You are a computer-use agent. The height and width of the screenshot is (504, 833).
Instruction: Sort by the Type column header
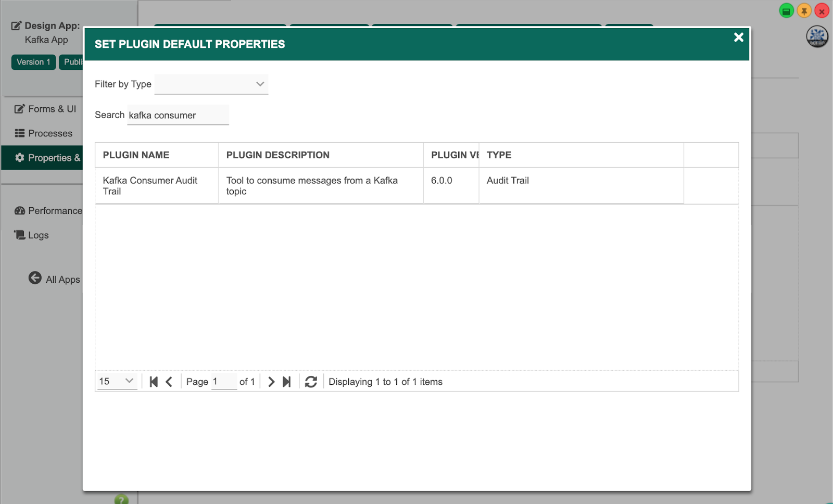point(581,155)
